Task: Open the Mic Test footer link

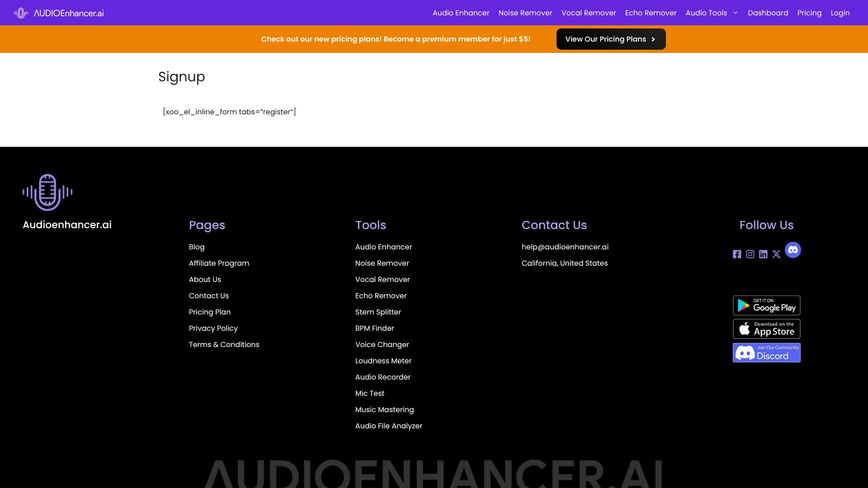Action: (x=370, y=393)
